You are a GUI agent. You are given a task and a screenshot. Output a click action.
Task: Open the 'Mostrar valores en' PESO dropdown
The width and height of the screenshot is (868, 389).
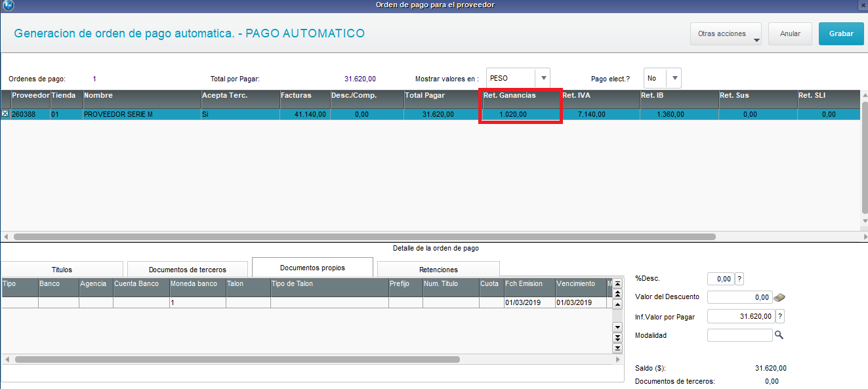point(543,78)
